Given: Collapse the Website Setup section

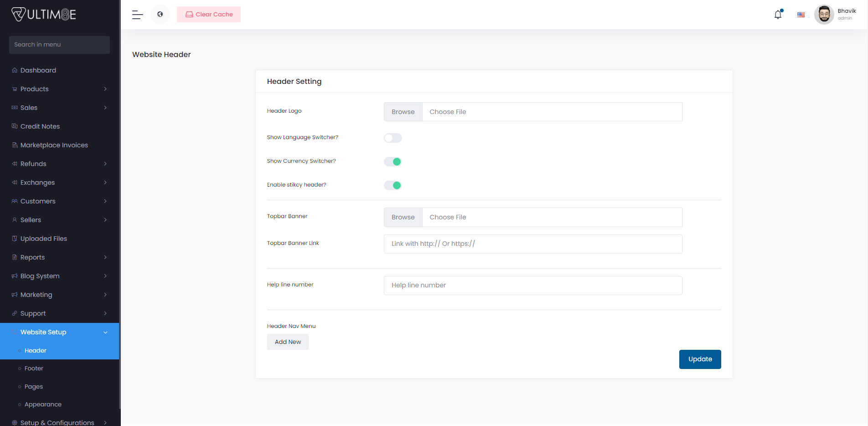Looking at the screenshot, I should (x=105, y=332).
